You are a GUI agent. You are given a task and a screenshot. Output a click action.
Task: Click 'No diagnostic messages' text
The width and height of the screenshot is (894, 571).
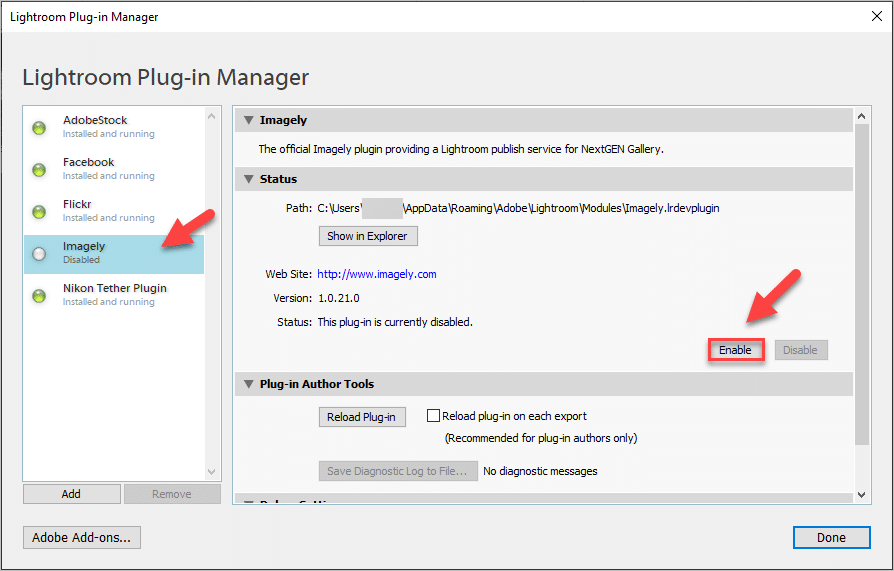(x=541, y=471)
